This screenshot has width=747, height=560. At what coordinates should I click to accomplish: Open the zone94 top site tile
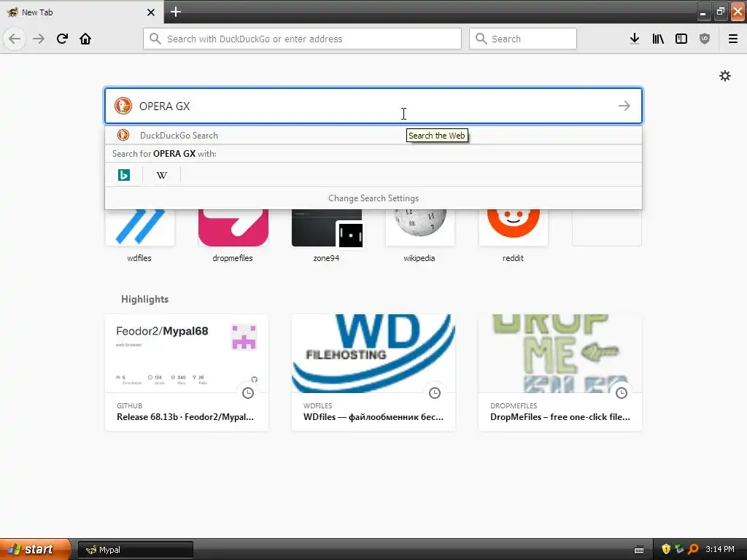[x=326, y=236]
